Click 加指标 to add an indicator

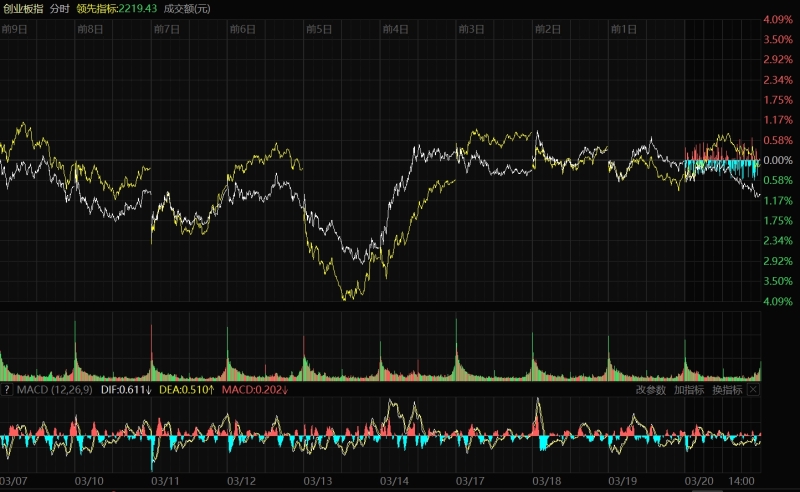point(689,390)
